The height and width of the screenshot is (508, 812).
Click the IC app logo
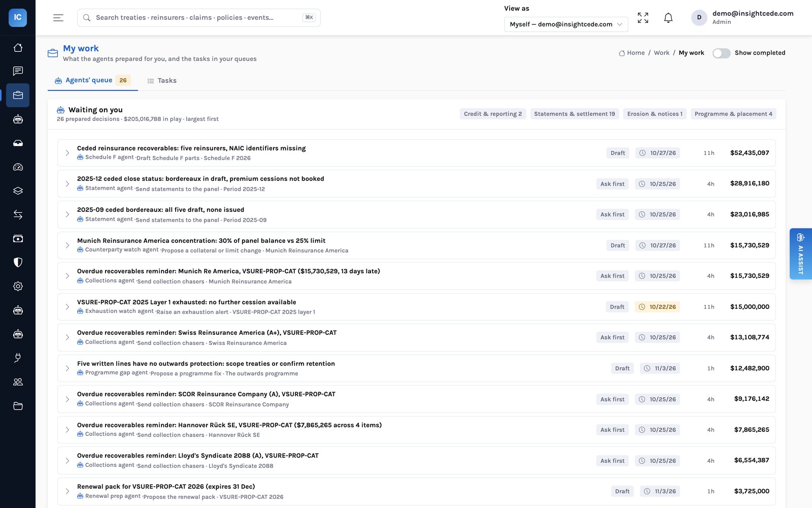click(x=18, y=17)
